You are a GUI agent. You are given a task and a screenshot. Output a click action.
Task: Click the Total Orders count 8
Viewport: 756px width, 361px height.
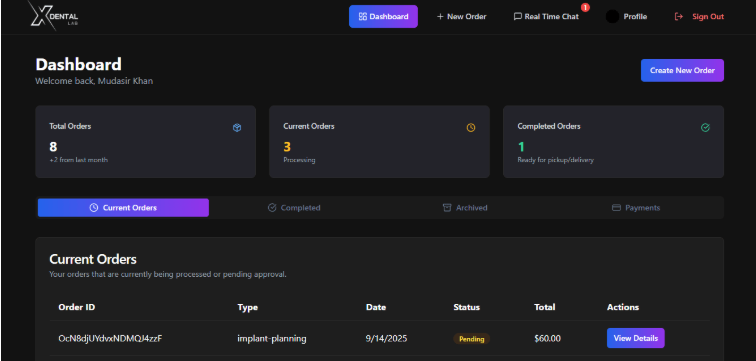53,147
